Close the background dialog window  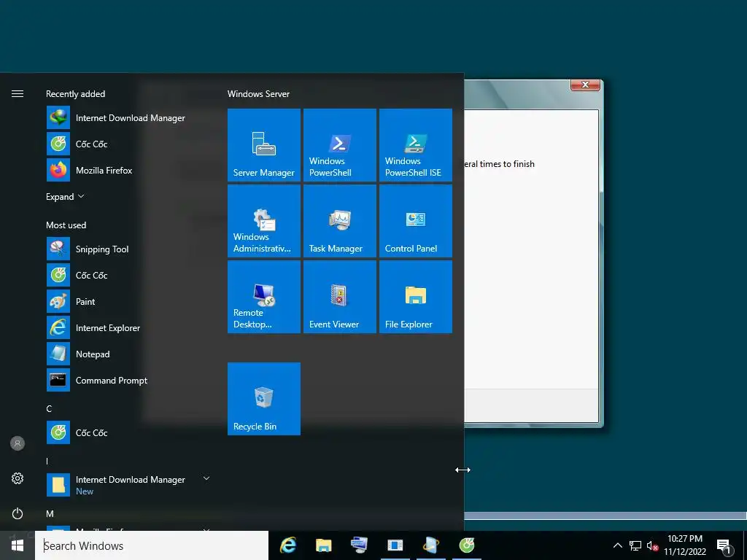[586, 85]
